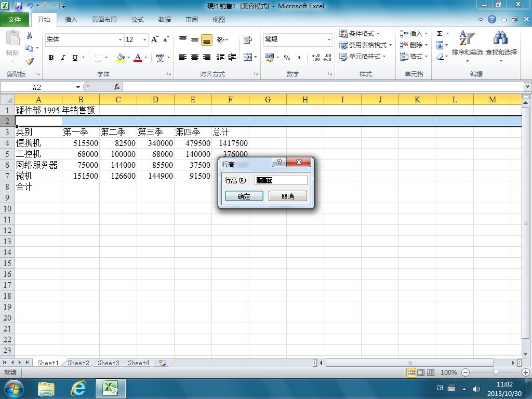This screenshot has height=399, width=532.
Task: Click 取消 in the 行高 dialog
Action: click(x=288, y=196)
